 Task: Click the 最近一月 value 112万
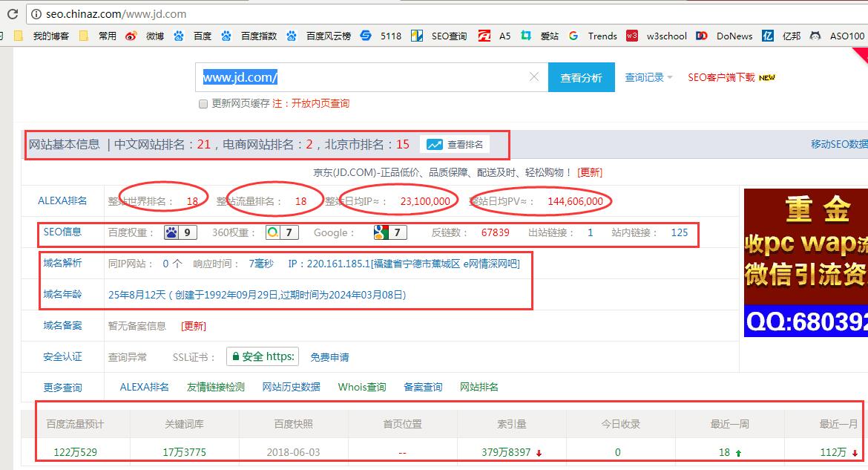click(x=833, y=452)
